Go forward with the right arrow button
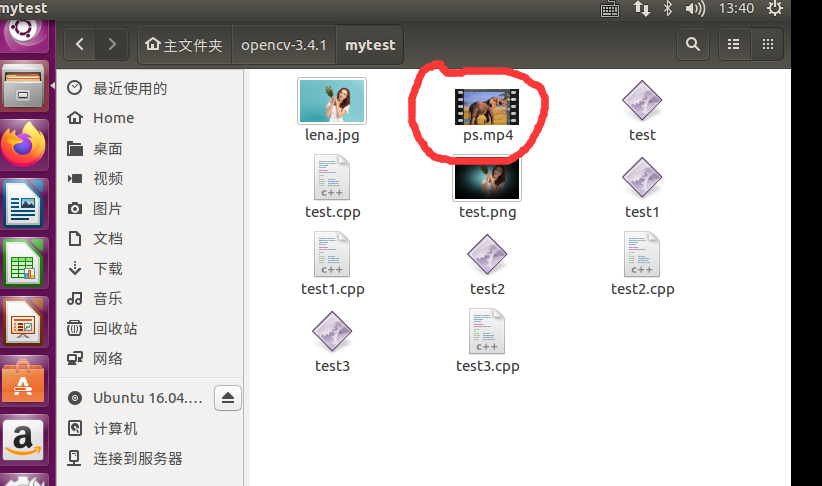 pos(112,45)
